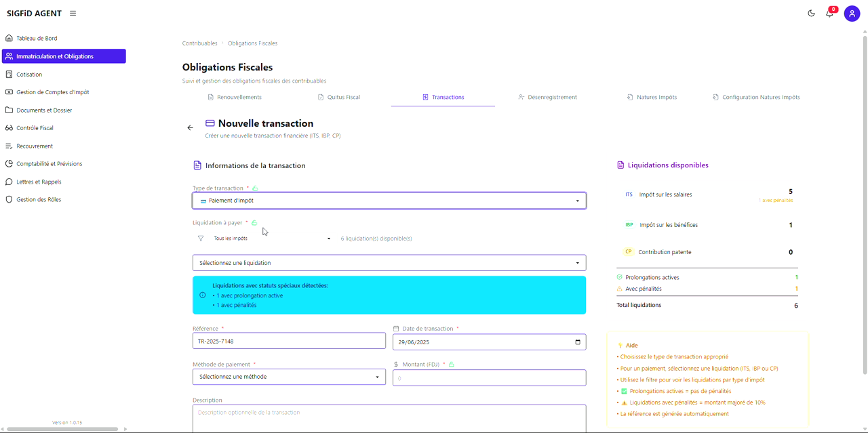
Task: Click the info icon on the cyan alert box
Action: (201, 295)
